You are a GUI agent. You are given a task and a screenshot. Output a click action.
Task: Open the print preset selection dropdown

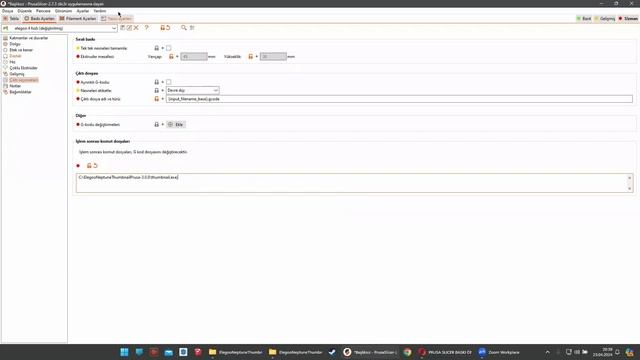point(60,28)
